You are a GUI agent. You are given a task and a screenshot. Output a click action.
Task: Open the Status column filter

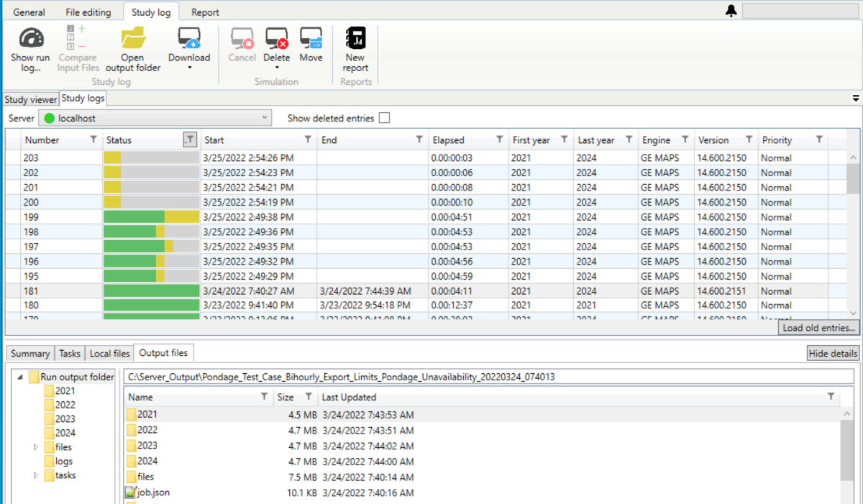[x=190, y=139]
